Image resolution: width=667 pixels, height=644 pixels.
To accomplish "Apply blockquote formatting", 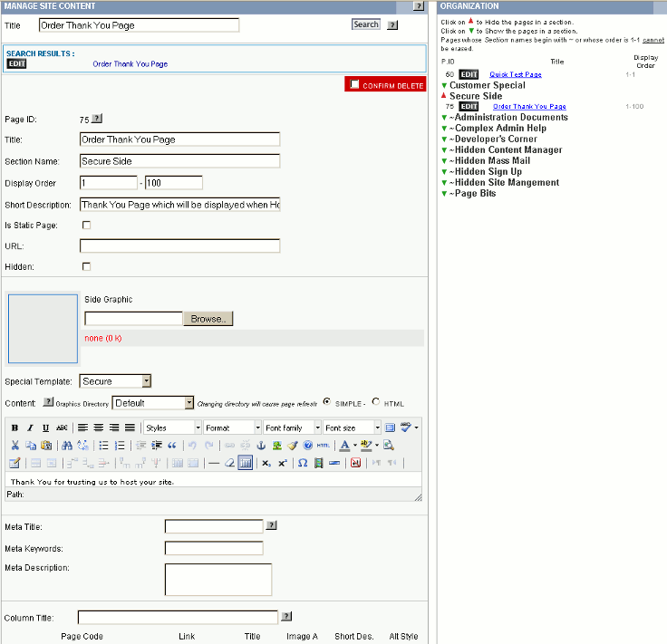I will point(172,445).
